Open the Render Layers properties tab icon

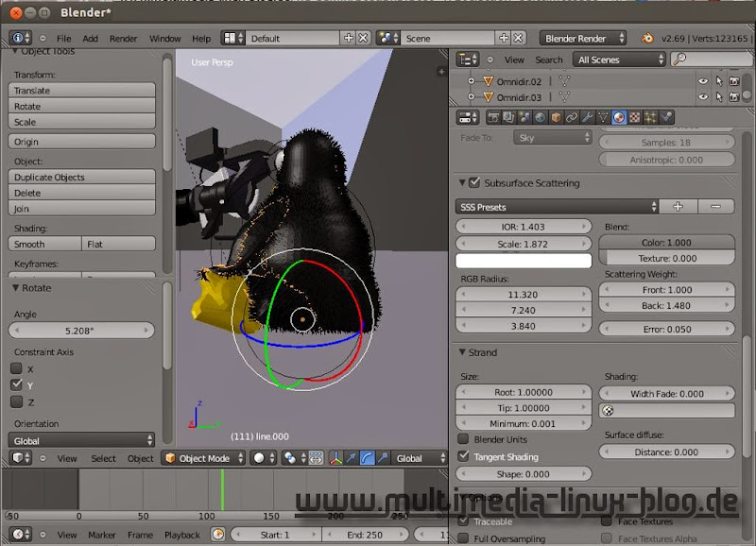click(x=508, y=117)
